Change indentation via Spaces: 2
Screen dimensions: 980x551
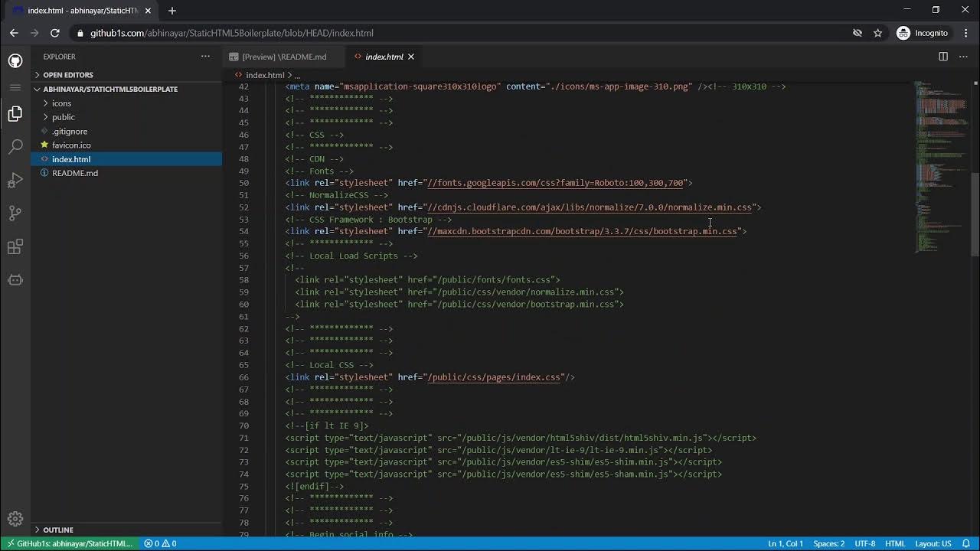(x=828, y=543)
